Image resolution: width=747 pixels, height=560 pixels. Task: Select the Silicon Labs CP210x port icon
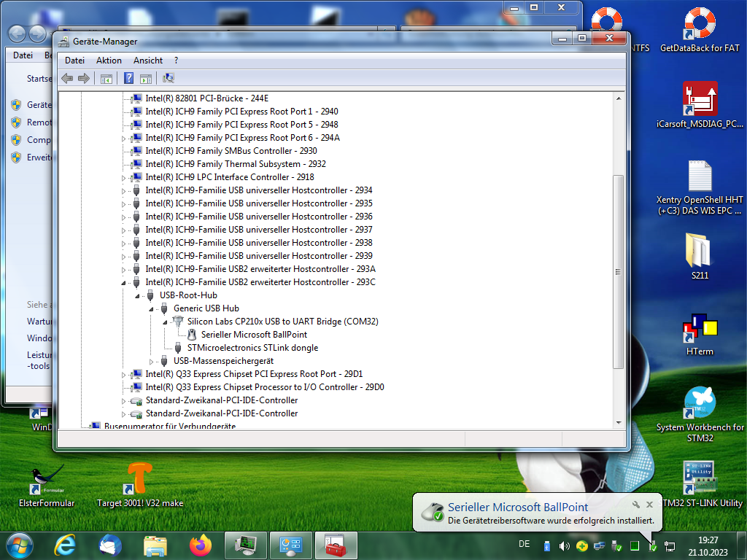178,322
